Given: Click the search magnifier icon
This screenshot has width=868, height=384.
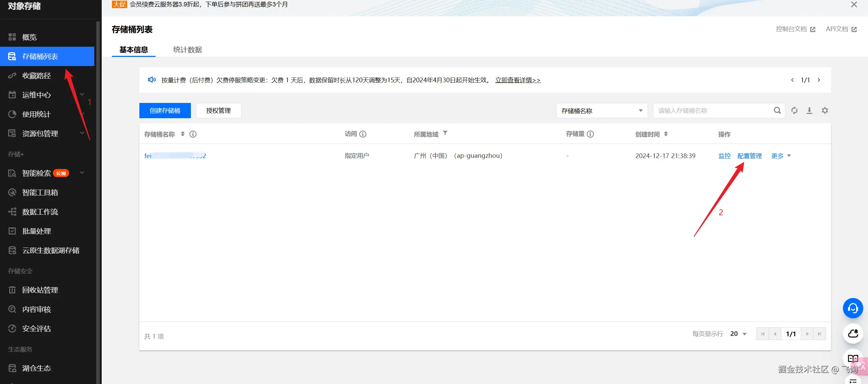Looking at the screenshot, I should click(x=777, y=110).
